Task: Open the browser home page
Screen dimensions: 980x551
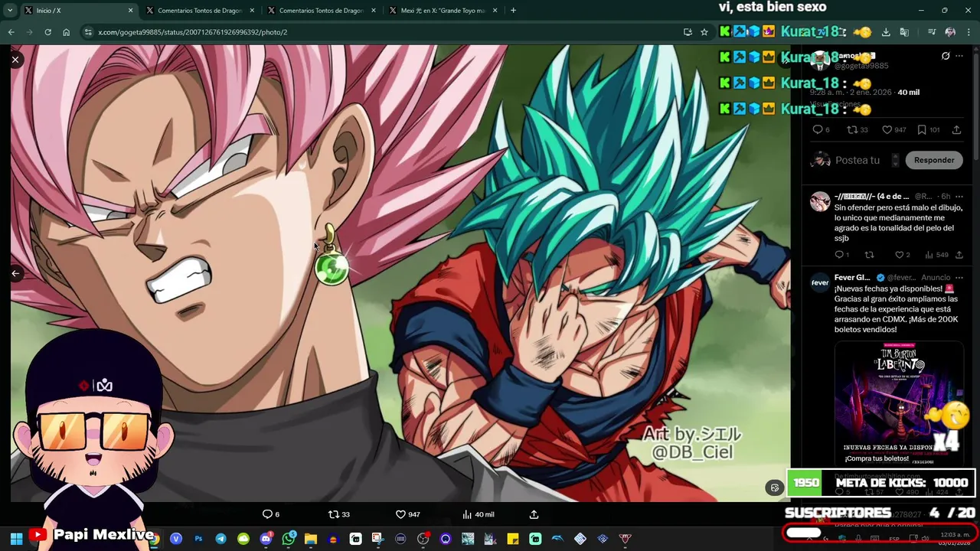Action: coord(66,32)
